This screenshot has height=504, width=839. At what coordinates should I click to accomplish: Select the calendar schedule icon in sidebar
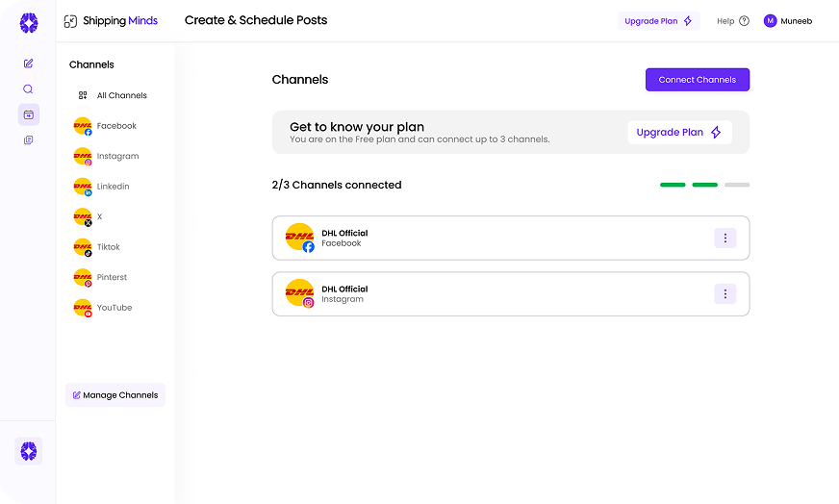[x=29, y=114]
